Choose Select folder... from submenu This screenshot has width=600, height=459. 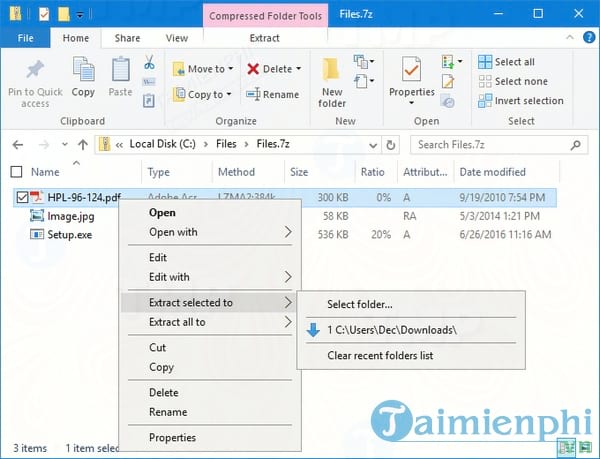tap(360, 304)
